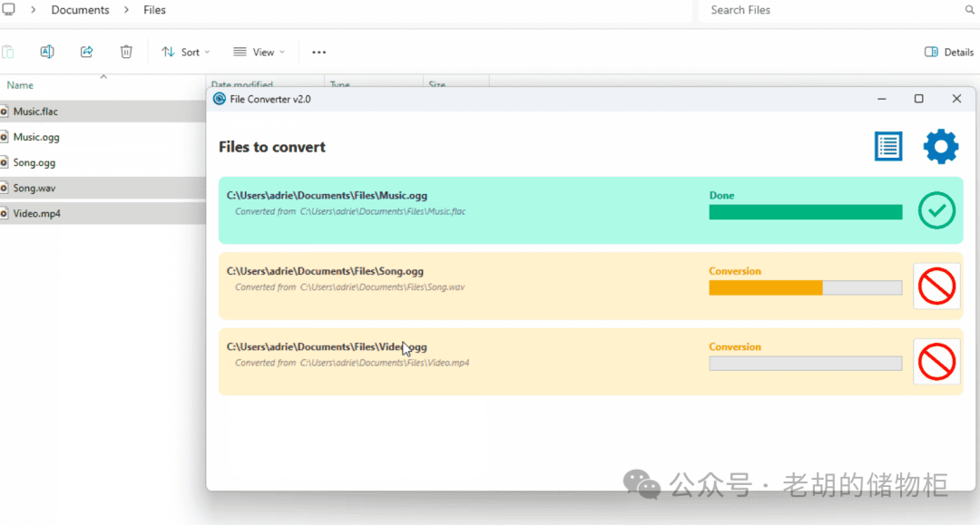This screenshot has width=980, height=525.
Task: Select the Music.ogg file in Explorer
Action: [x=103, y=137]
